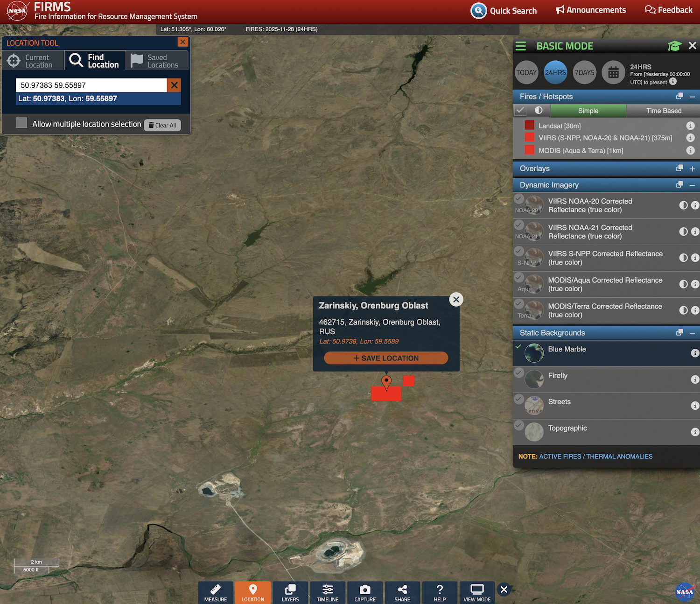Click the calendar date picker icon
Viewport: 700px width, 604px height.
613,72
